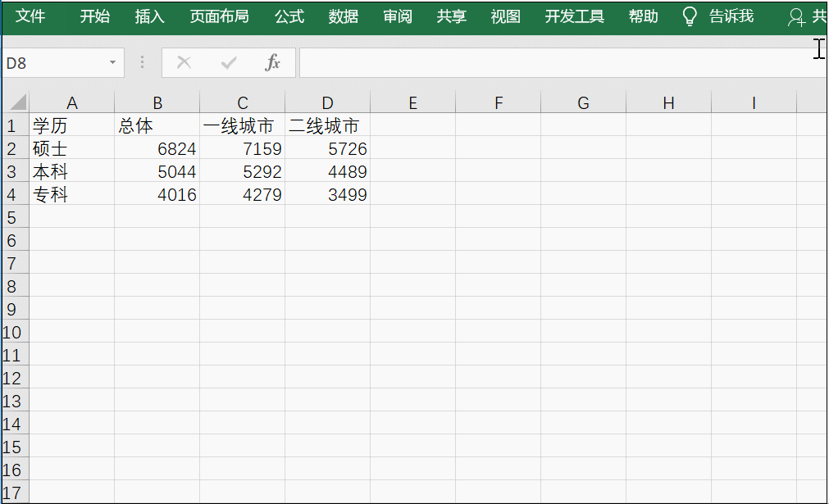Image resolution: width=829 pixels, height=504 pixels.
Task: Click the Cancel X formula bar icon
Action: click(x=184, y=62)
